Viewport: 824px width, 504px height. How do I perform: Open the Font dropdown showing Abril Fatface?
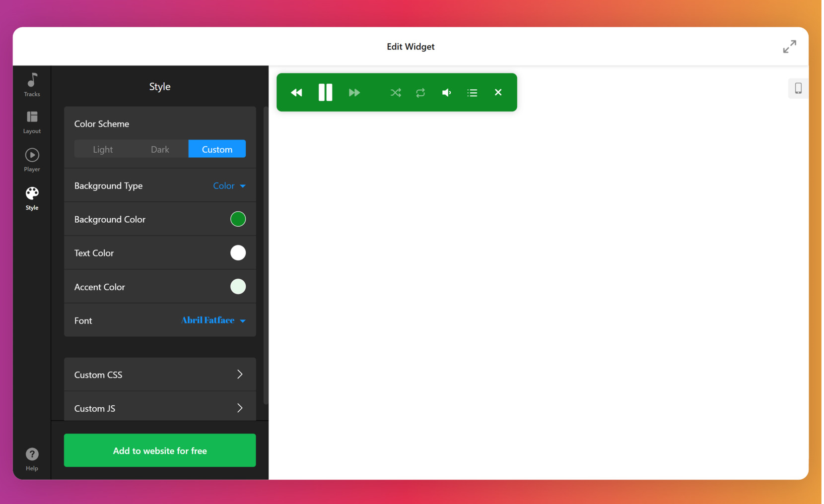pos(212,320)
